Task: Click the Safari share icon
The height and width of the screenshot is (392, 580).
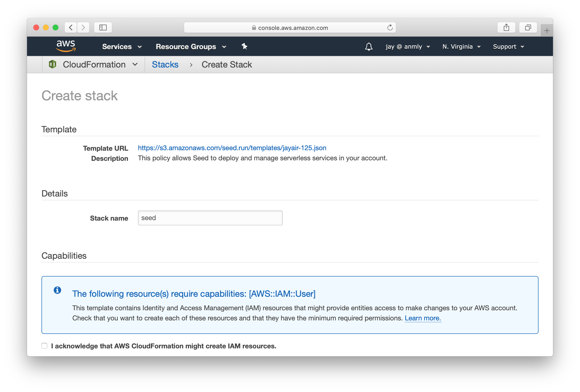Action: coord(506,27)
